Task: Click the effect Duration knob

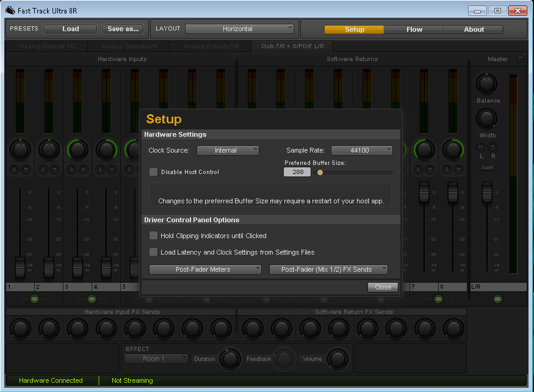Action: 230,358
